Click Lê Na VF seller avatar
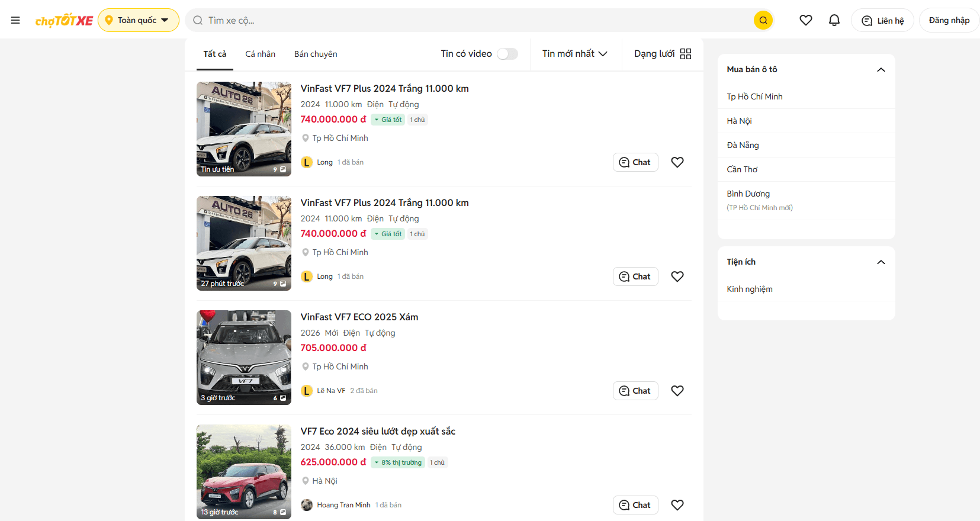Screen dimensions: 980x521 tap(307, 391)
